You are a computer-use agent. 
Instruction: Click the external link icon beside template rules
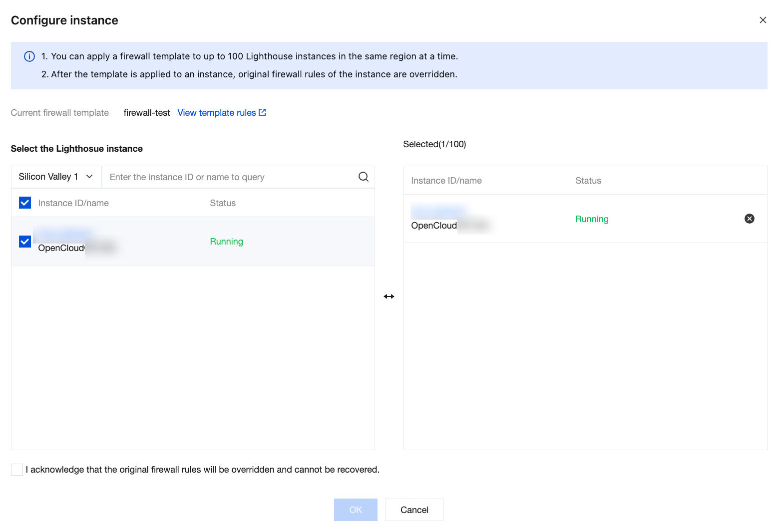coord(262,112)
